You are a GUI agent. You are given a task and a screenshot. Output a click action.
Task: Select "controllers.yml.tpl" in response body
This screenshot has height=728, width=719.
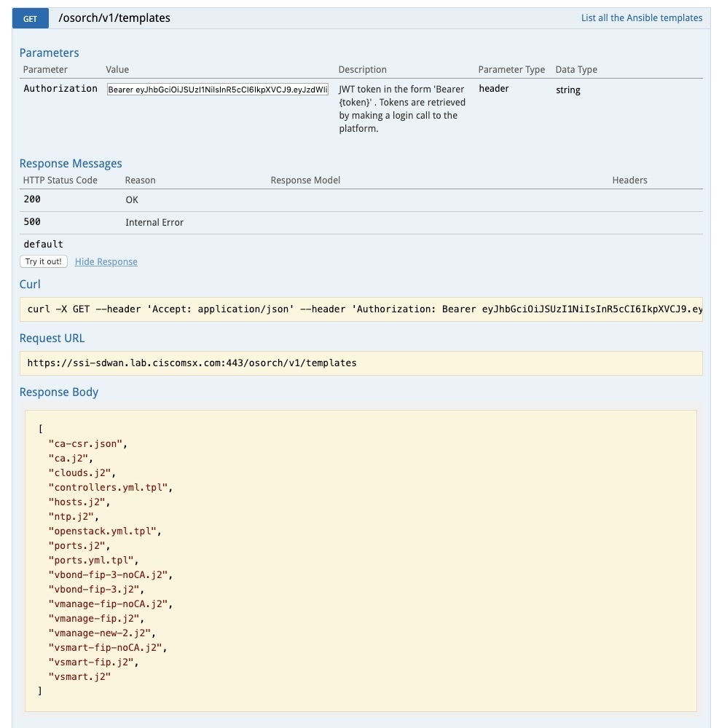(109, 488)
